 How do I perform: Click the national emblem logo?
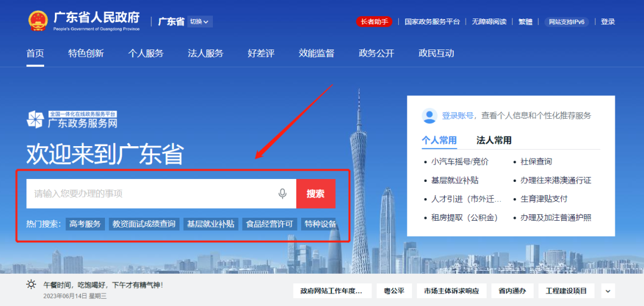(38, 21)
